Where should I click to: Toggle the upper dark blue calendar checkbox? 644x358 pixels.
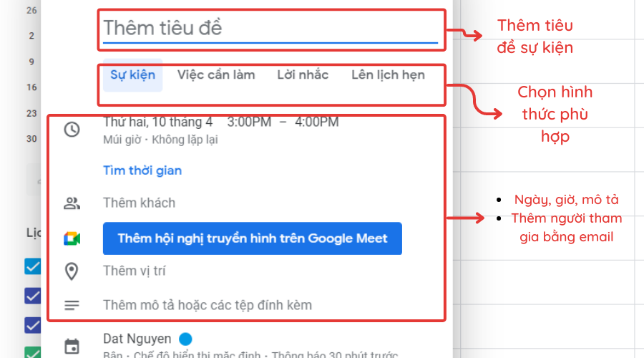pos(33,295)
